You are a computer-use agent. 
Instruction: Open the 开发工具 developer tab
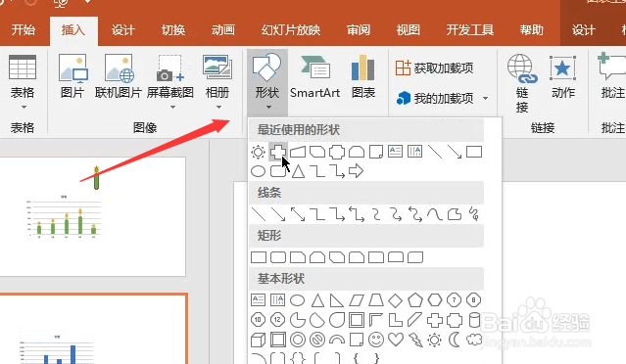pyautogui.click(x=470, y=30)
